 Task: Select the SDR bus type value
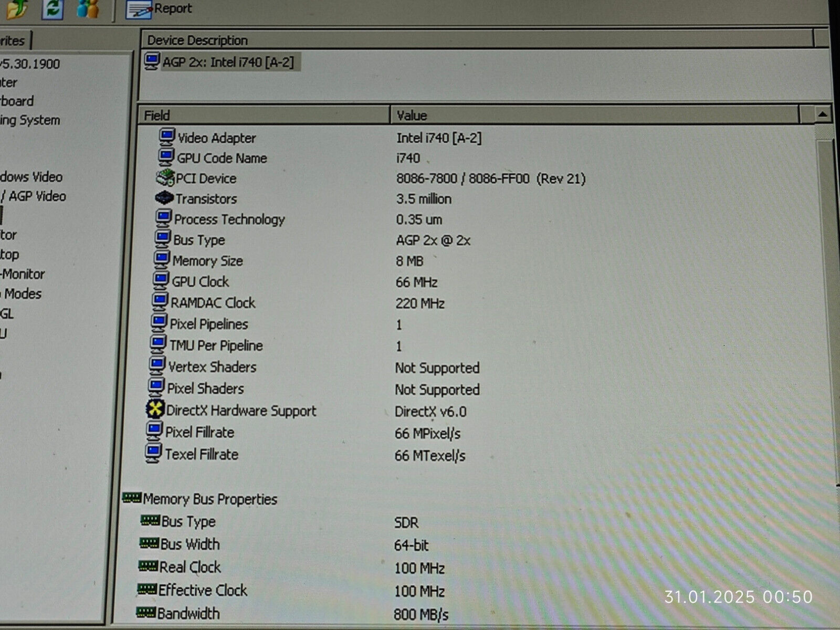406,523
